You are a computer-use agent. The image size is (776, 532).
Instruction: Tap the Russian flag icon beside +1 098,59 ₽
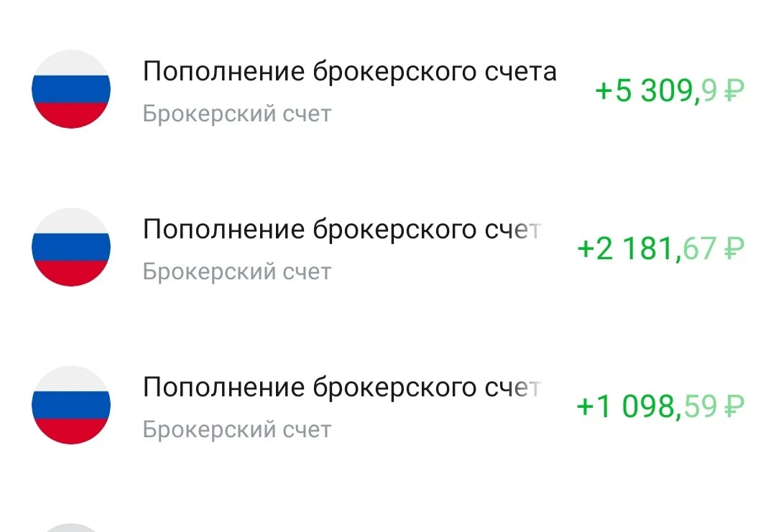coord(71,405)
